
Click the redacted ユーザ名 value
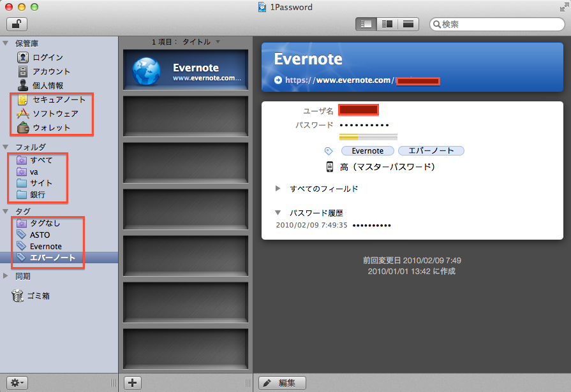point(359,110)
